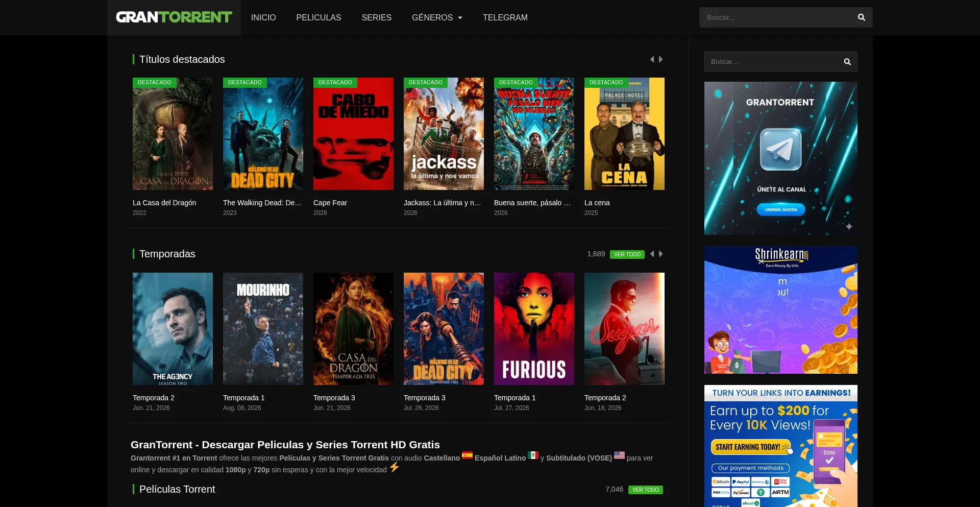Click the 1,689 seasons count
This screenshot has width=980, height=507.
[x=596, y=254]
